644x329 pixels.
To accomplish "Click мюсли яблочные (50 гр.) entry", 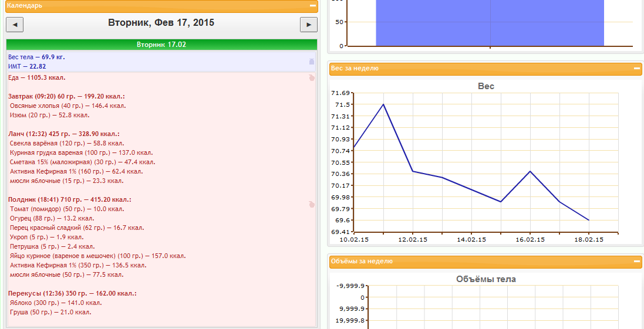I will point(66,275).
